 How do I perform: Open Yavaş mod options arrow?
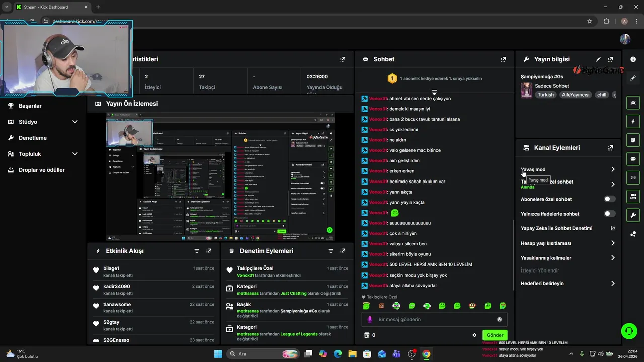613,169
